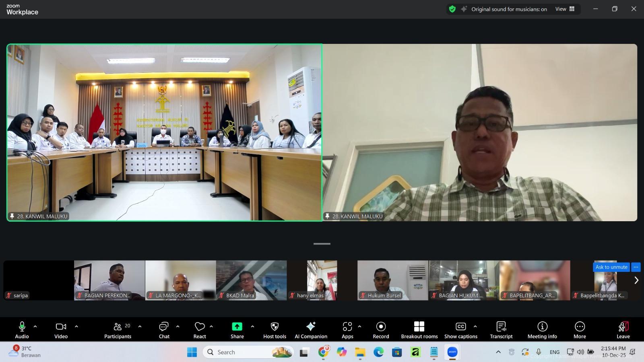Click the green Share screen icon
The height and width of the screenshot is (362, 644).
pyautogui.click(x=237, y=327)
